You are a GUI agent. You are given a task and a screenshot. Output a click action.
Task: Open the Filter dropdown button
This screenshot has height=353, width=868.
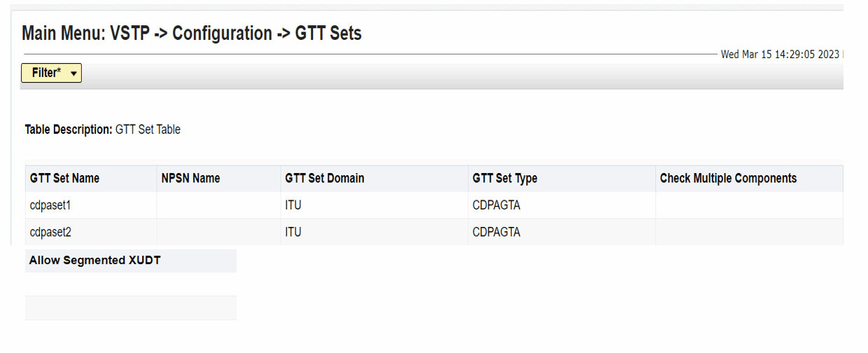47,73
